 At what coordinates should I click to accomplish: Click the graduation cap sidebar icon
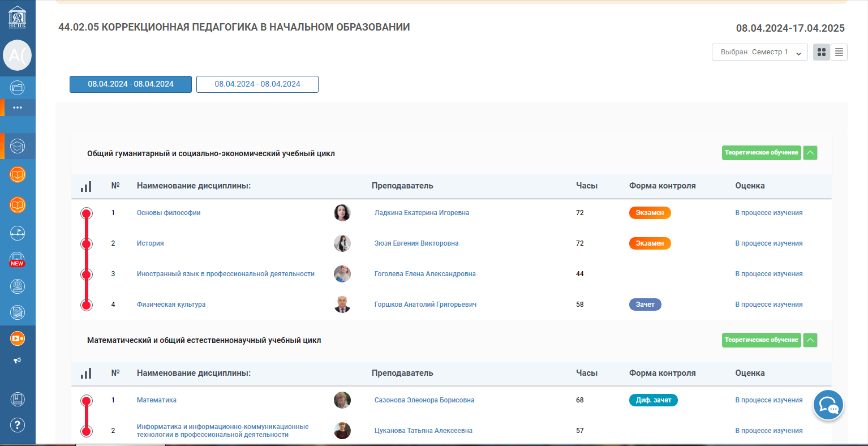click(x=18, y=147)
